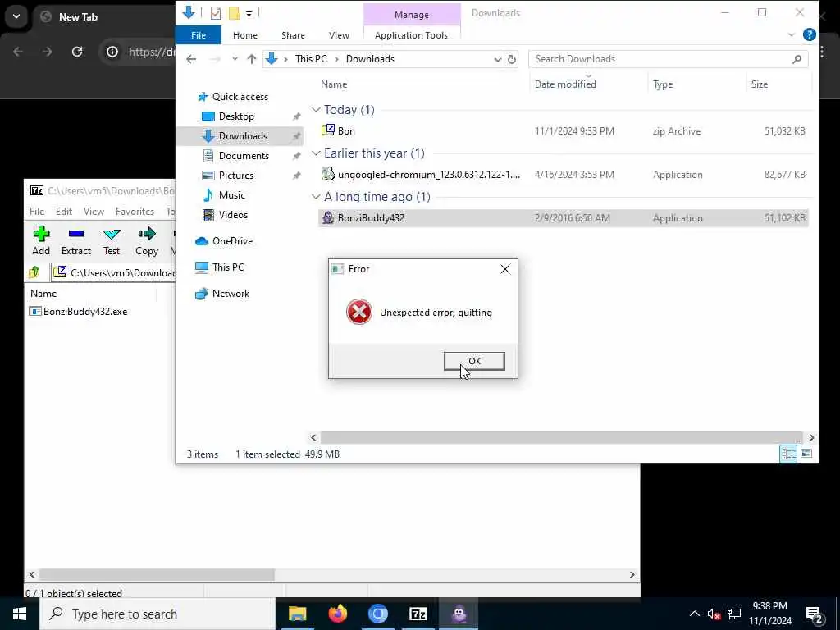Go up a level in 7-Zip
840x630 pixels.
click(34, 272)
